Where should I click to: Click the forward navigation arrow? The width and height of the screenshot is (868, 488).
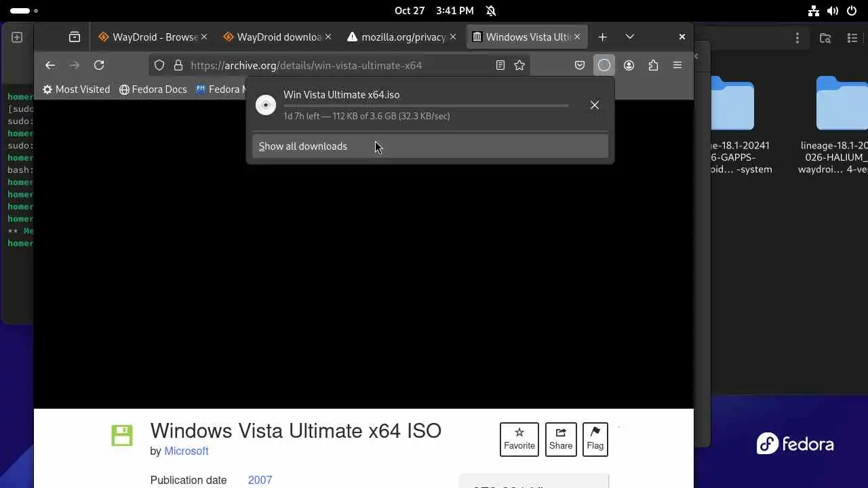coord(75,65)
